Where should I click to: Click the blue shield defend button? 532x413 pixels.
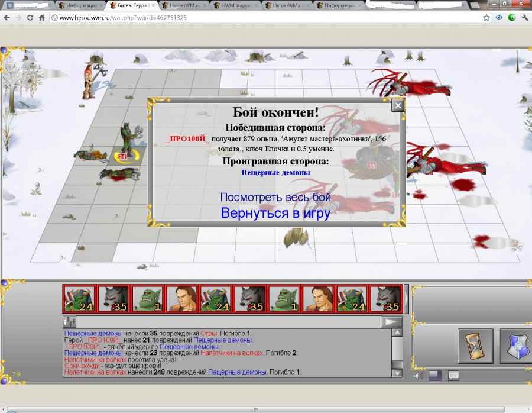point(517,346)
